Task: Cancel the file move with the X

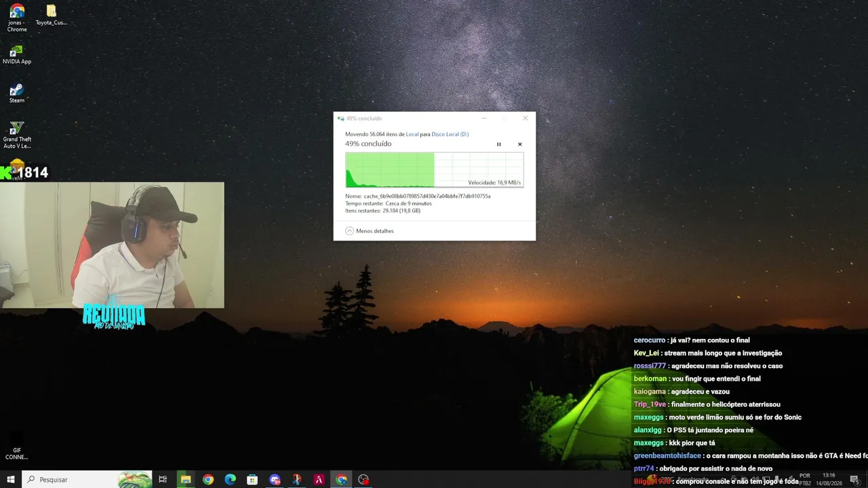Action: coord(520,144)
